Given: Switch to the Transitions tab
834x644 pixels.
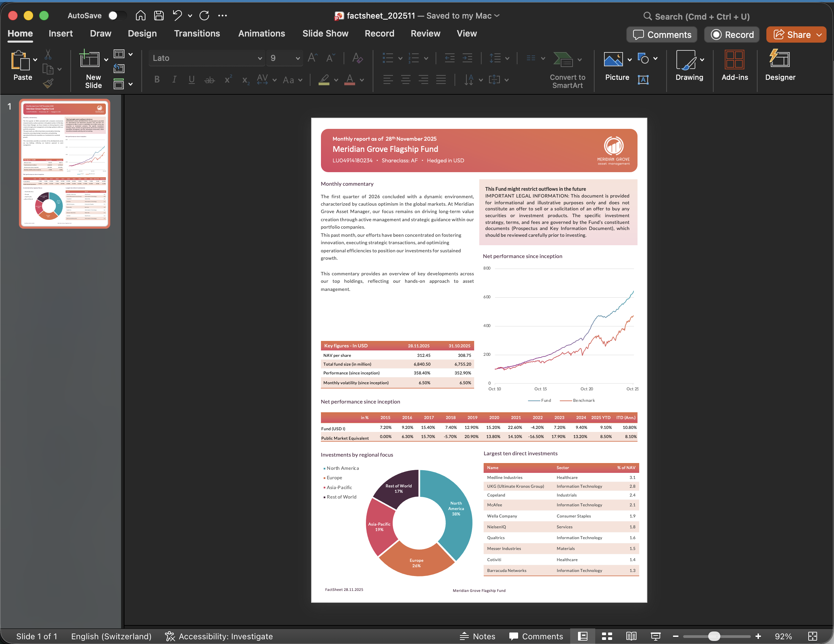Looking at the screenshot, I should coord(197,33).
